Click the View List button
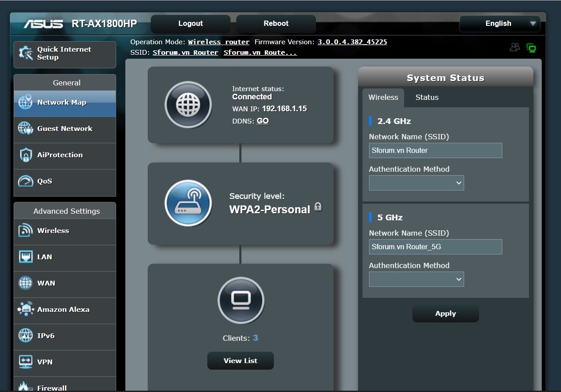 241,361
